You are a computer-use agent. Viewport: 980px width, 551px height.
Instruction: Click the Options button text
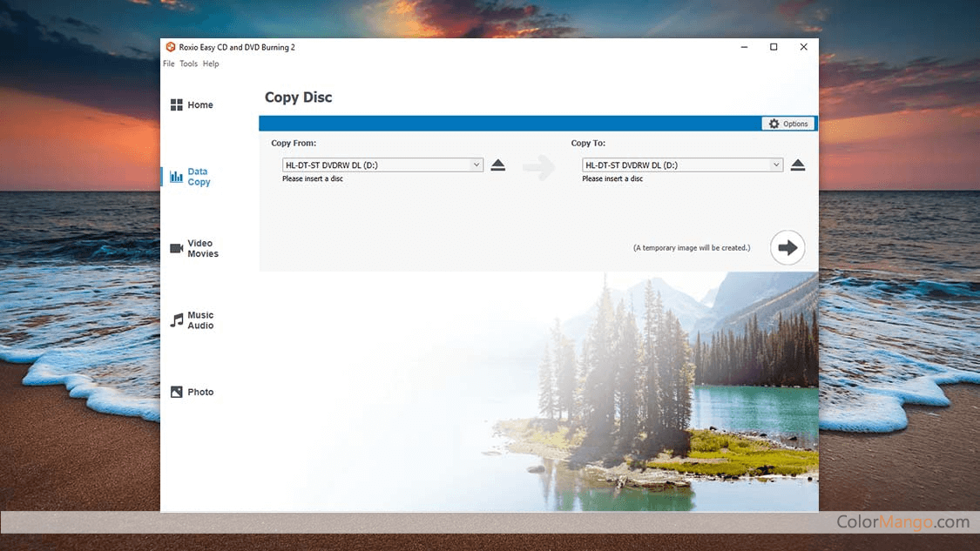pos(795,124)
